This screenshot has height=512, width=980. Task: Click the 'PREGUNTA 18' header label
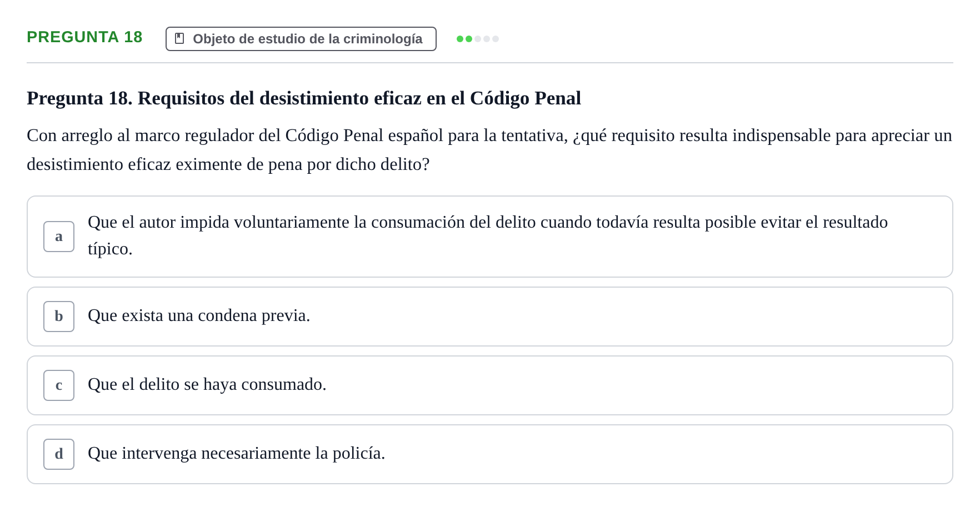point(84,37)
